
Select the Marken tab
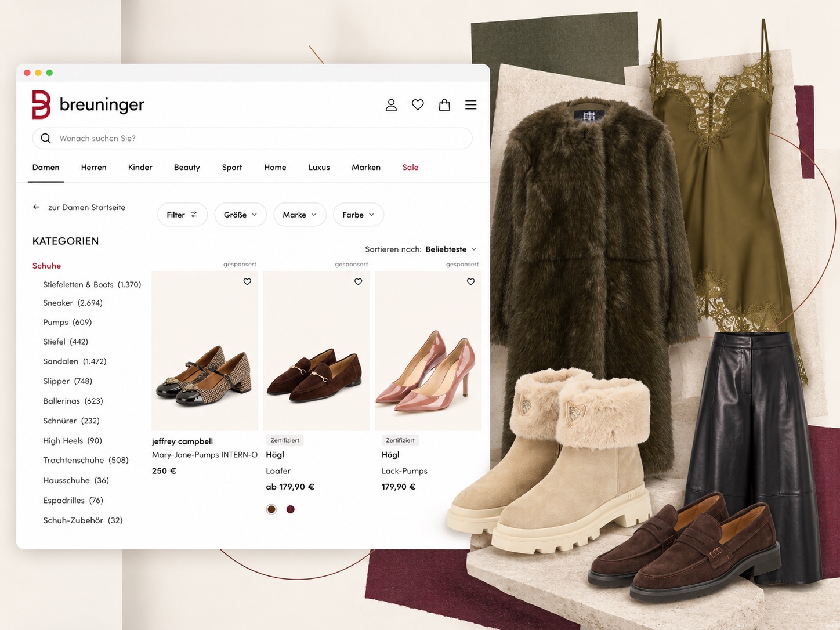366,167
